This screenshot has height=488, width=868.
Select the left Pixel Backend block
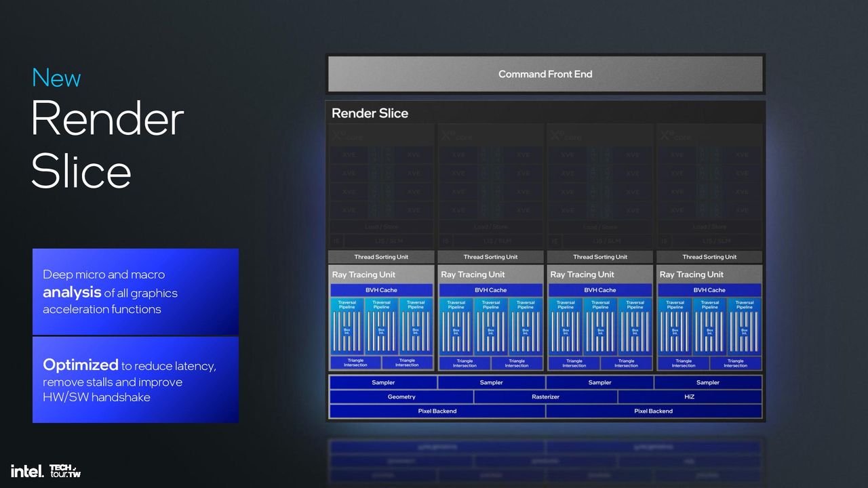point(437,411)
